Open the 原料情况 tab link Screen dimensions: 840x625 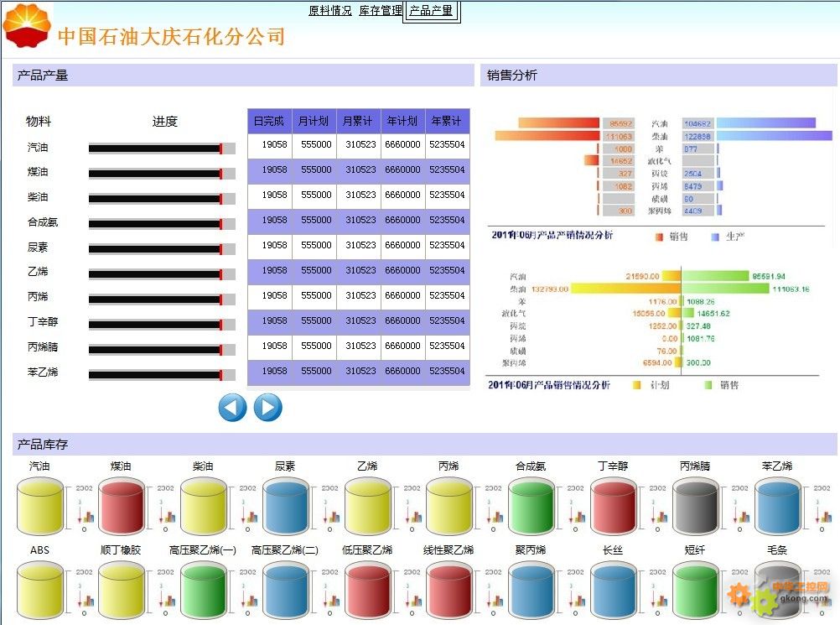coord(330,10)
